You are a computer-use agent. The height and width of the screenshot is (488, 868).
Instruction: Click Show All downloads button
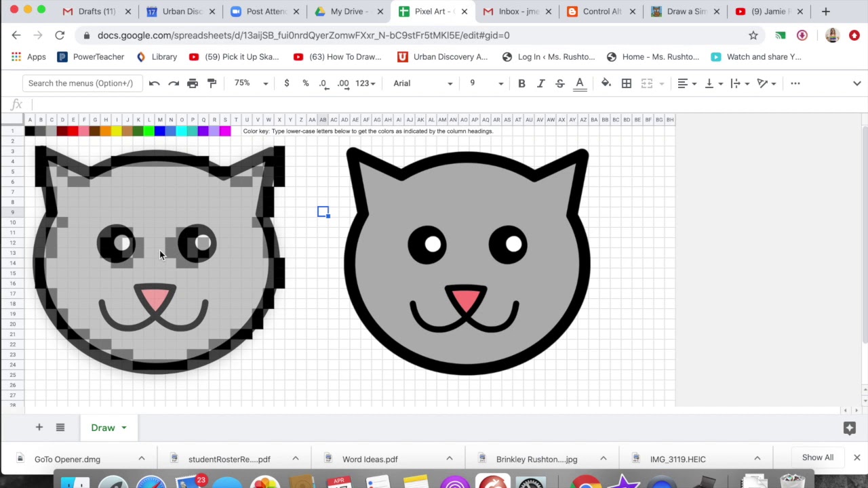[818, 457]
